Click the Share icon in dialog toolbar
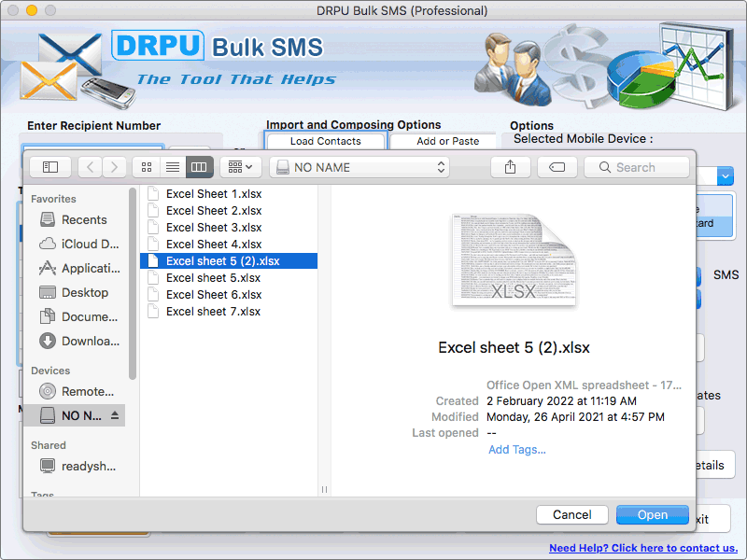This screenshot has height=560, width=747. (510, 167)
